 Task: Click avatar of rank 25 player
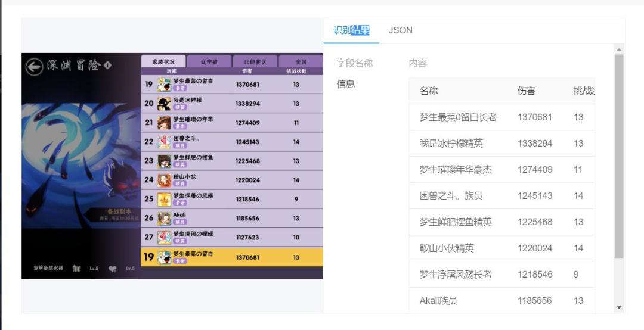(x=164, y=199)
